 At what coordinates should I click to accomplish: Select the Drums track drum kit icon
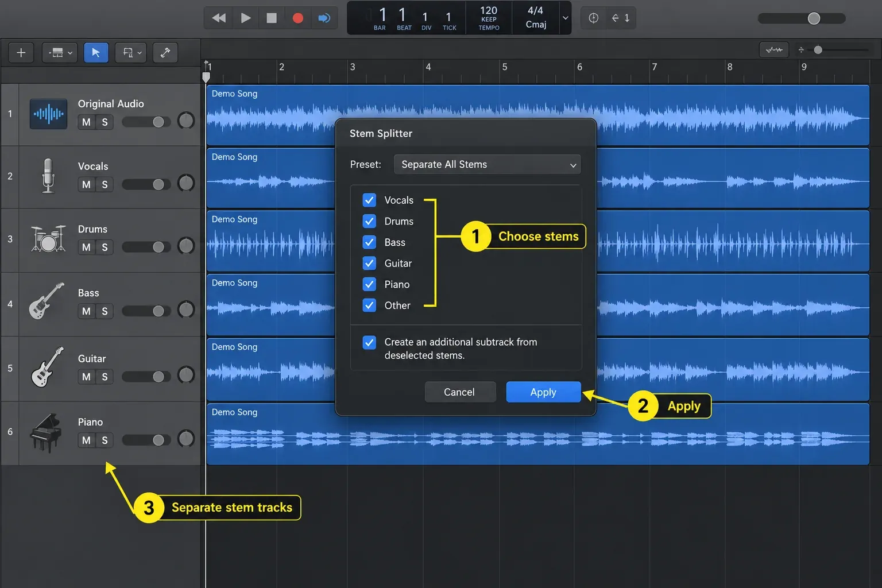coord(48,238)
